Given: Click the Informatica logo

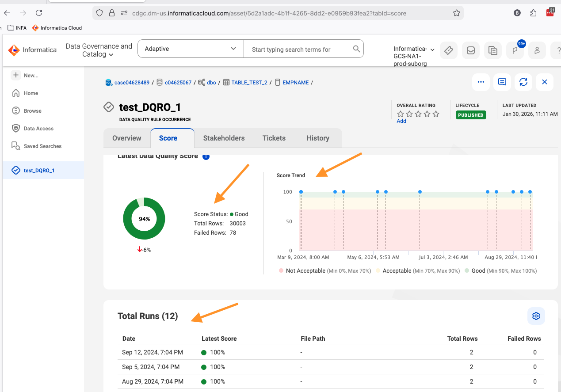Looking at the screenshot, I should click(x=33, y=50).
